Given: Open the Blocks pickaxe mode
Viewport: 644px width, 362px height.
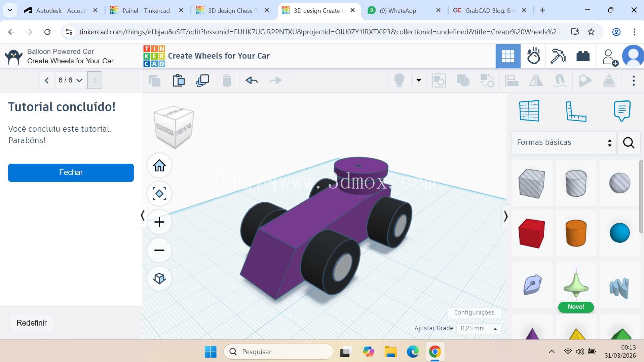Looking at the screenshot, I should click(x=558, y=56).
